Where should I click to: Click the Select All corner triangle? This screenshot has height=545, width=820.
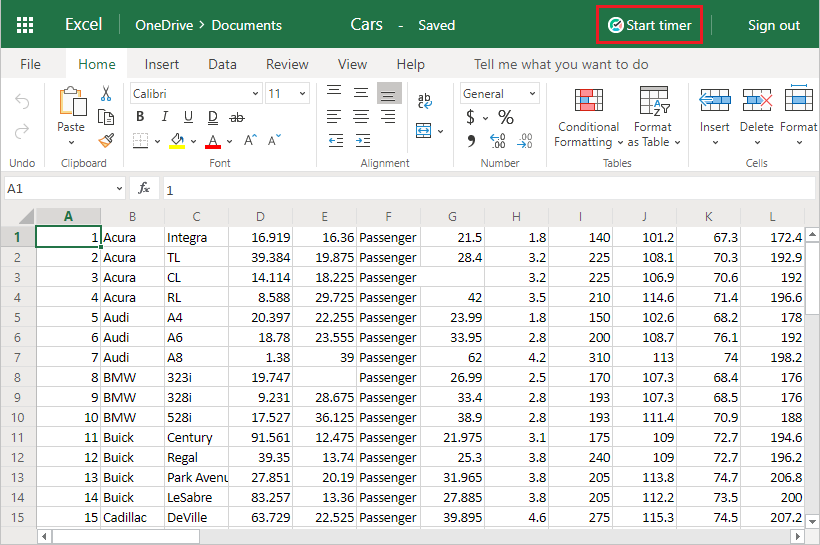click(x=26, y=217)
